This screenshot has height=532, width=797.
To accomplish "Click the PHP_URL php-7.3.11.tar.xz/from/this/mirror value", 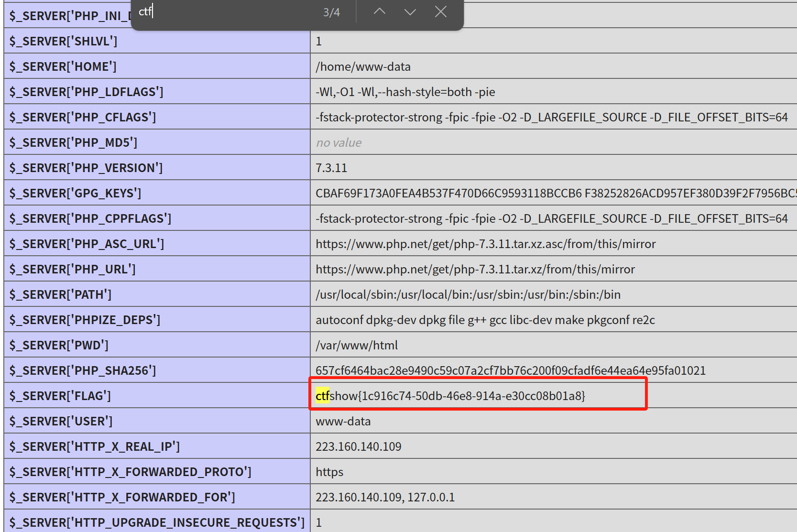I will 475,269.
